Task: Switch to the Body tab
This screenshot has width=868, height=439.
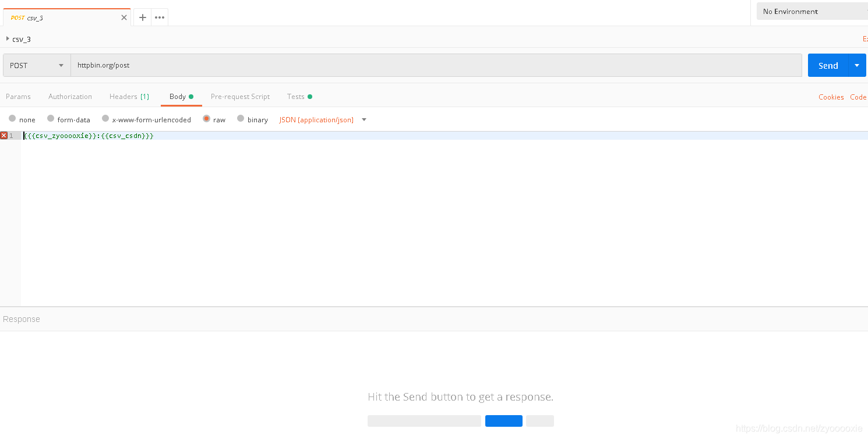Action: pyautogui.click(x=181, y=97)
